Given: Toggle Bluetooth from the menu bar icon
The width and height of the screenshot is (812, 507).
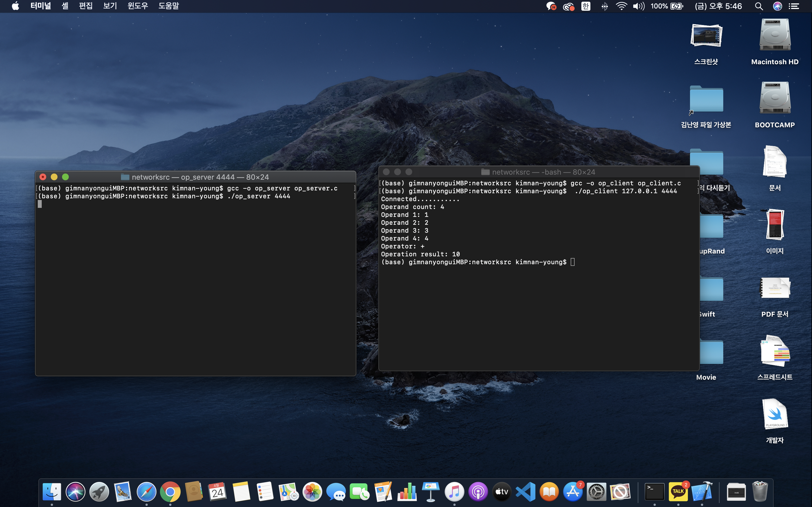Looking at the screenshot, I should coord(604,6).
